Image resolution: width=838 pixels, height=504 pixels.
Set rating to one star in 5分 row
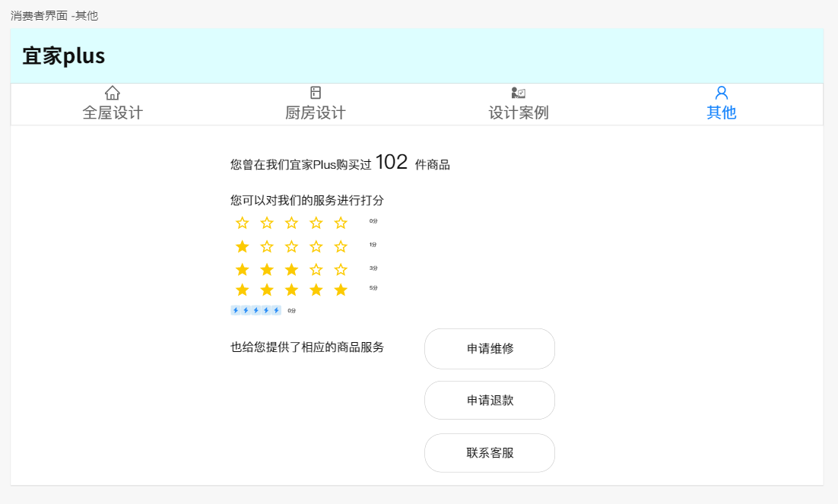point(242,290)
